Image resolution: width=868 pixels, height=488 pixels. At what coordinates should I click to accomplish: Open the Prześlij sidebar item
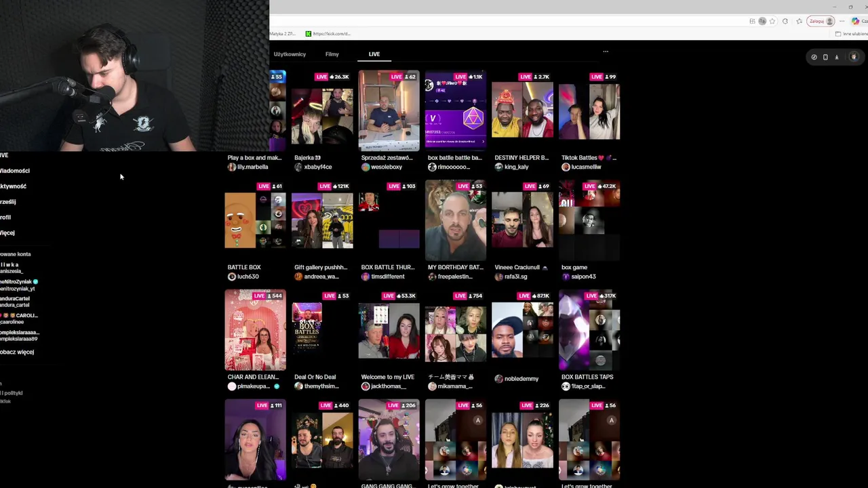point(8,202)
